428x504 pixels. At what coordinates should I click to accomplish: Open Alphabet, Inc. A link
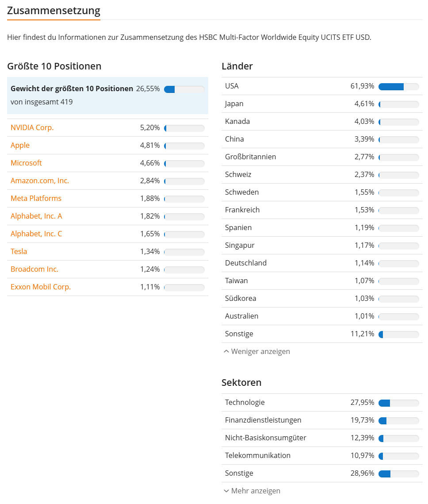coord(36,216)
